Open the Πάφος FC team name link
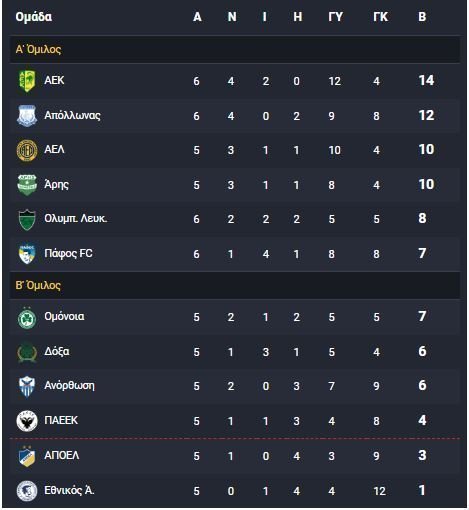This screenshot has height=510, width=469. pos(68,253)
